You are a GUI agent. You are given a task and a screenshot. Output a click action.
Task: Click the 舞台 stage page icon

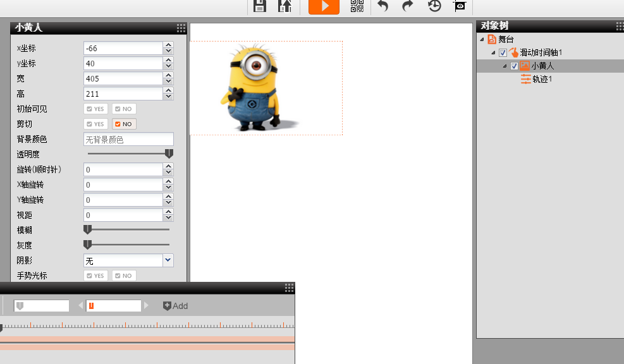point(492,39)
